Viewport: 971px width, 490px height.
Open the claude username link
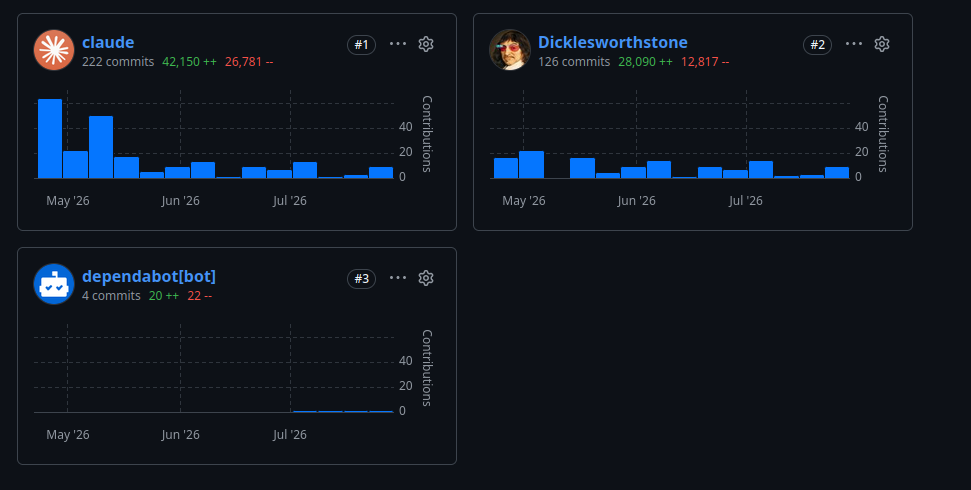pyautogui.click(x=108, y=42)
